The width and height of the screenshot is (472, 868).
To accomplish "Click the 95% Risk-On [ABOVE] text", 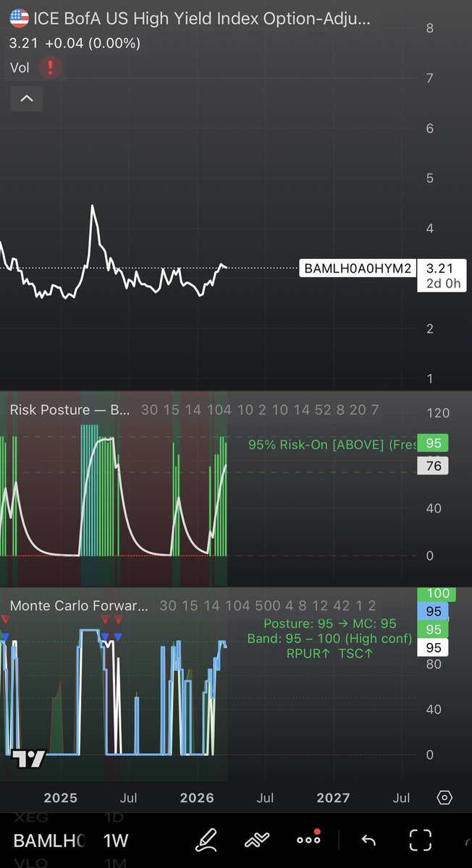I will (331, 445).
